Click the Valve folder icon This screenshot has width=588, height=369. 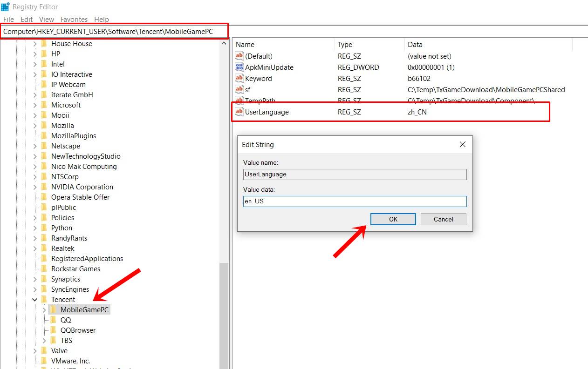[44, 350]
